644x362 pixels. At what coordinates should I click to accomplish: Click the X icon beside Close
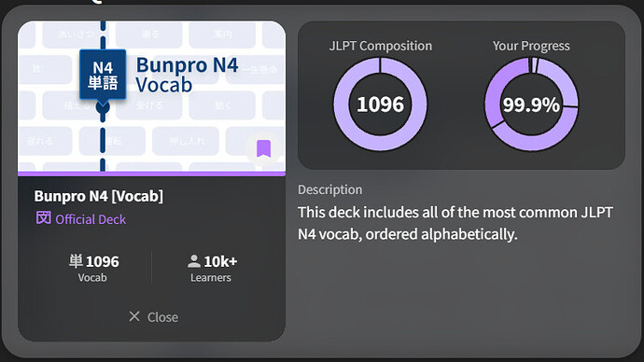[134, 316]
